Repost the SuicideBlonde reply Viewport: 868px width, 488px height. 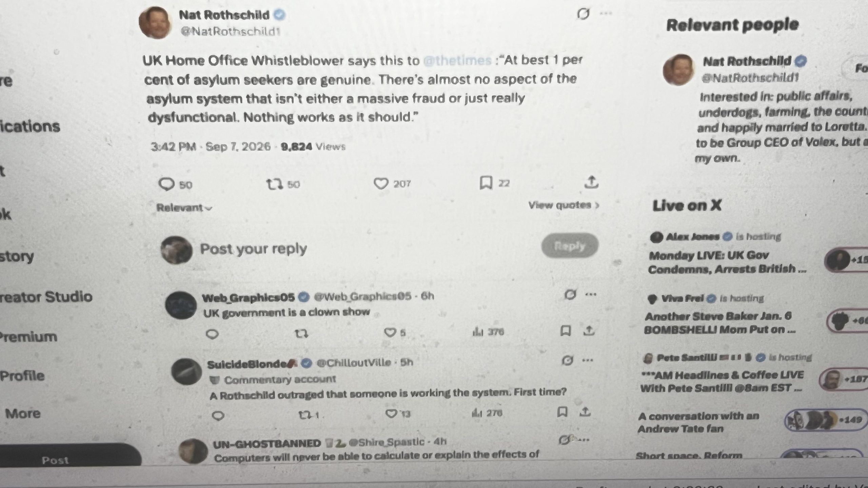(308, 415)
